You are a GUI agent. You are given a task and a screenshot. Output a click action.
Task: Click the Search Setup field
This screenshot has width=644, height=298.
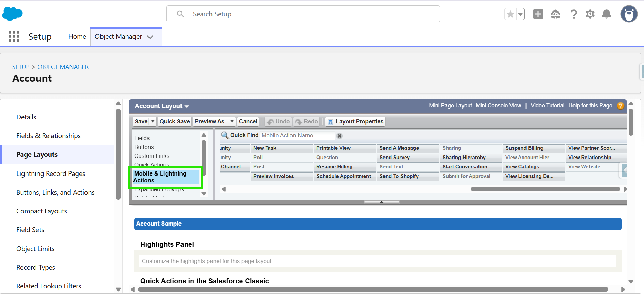[x=303, y=14]
